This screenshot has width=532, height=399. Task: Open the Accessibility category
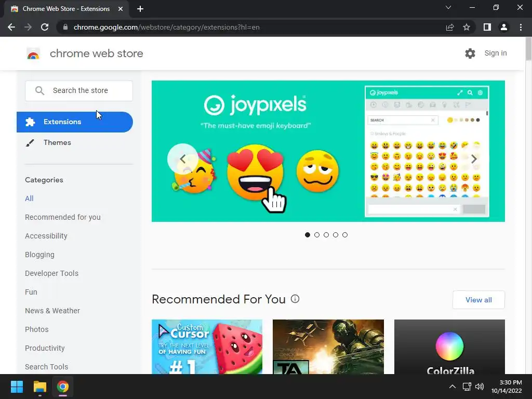[x=46, y=236]
